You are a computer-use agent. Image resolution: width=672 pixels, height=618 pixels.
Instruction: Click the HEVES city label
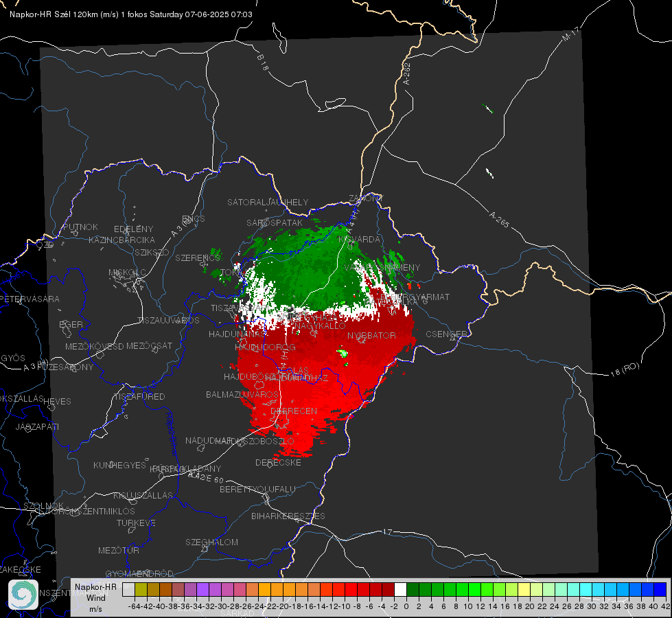(58, 402)
